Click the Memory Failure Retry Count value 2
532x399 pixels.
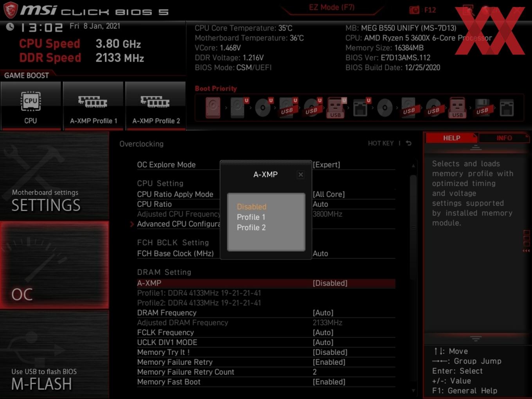[315, 372]
